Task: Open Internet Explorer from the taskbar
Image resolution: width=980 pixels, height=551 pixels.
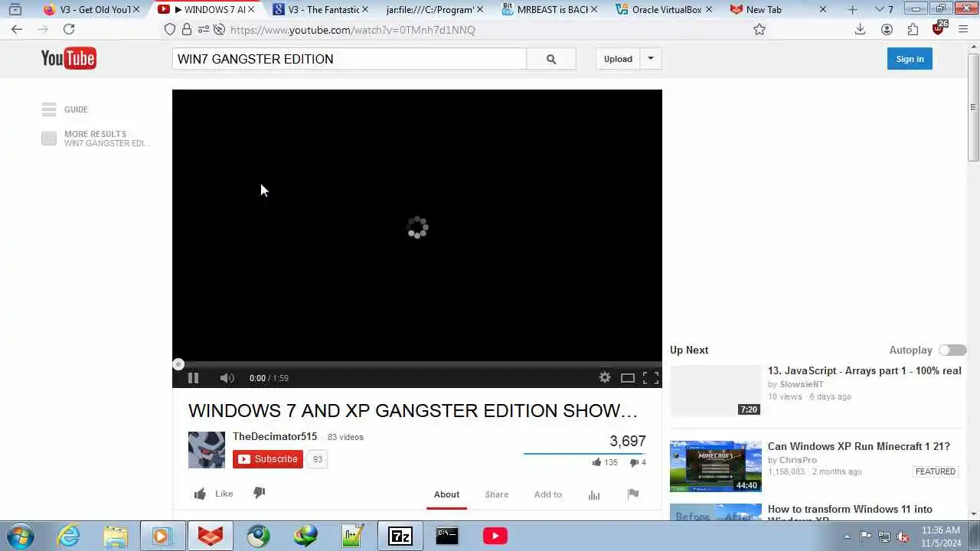Action: click(x=69, y=536)
